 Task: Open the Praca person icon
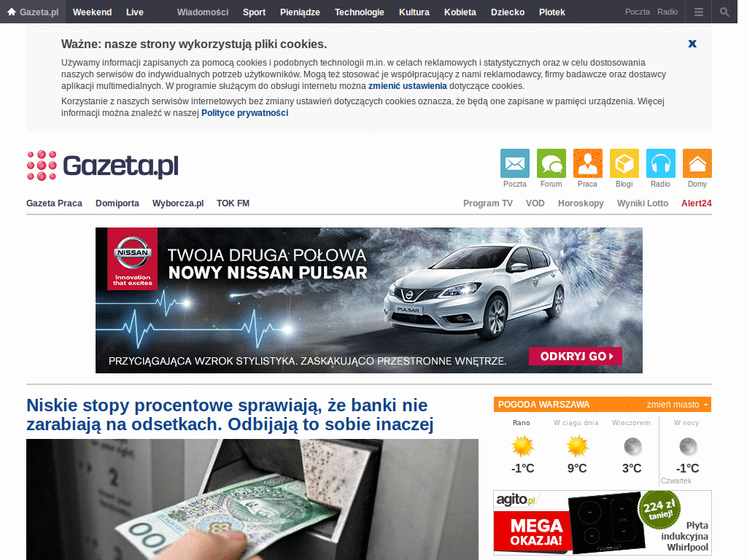click(x=588, y=163)
